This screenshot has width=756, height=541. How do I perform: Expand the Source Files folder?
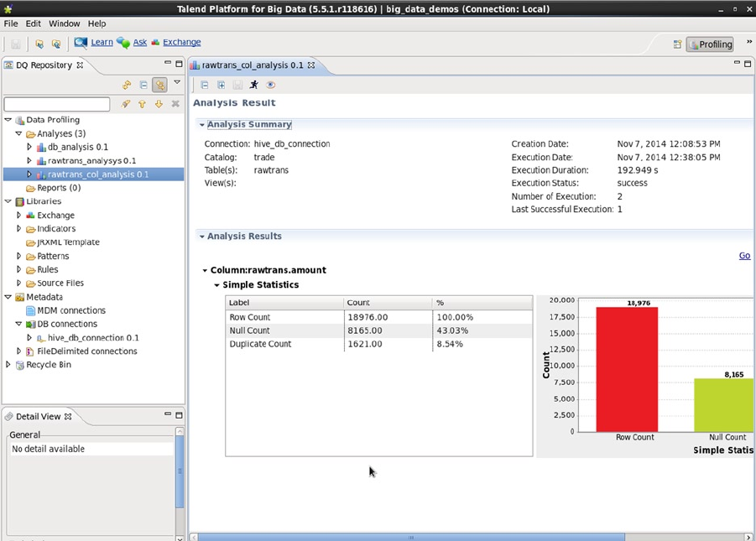click(x=18, y=283)
